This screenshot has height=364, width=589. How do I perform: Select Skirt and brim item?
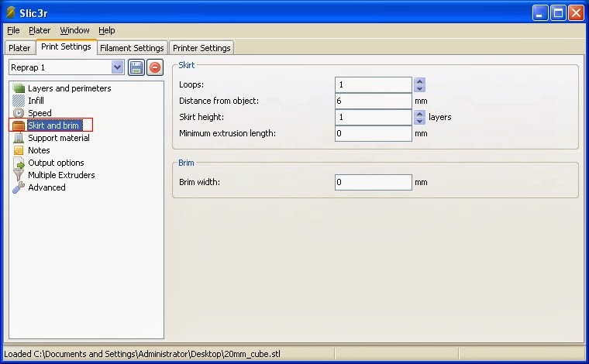pos(53,125)
